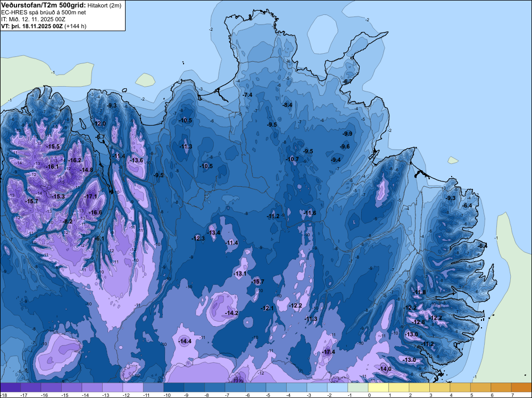532x398 pixels.
Task: Click the temperature value -16.1
Action: coord(52,167)
